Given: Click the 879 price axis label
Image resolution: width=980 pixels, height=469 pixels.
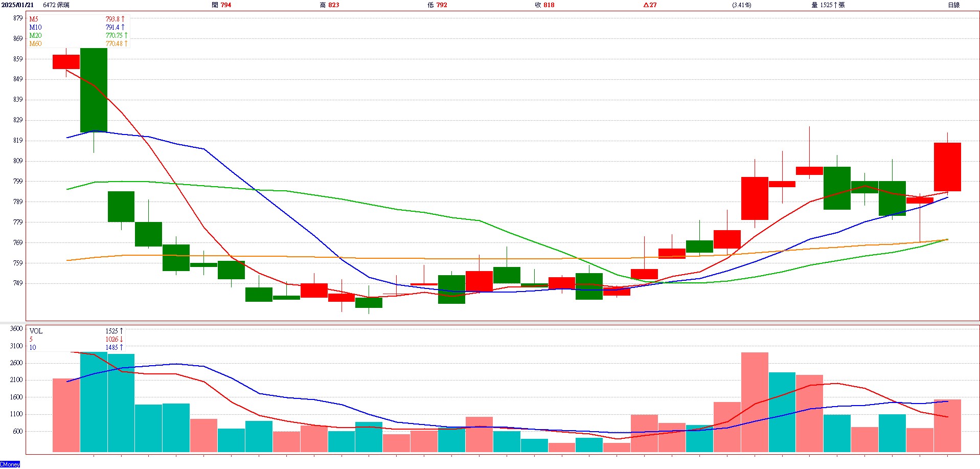Looking at the screenshot, I should (x=18, y=18).
